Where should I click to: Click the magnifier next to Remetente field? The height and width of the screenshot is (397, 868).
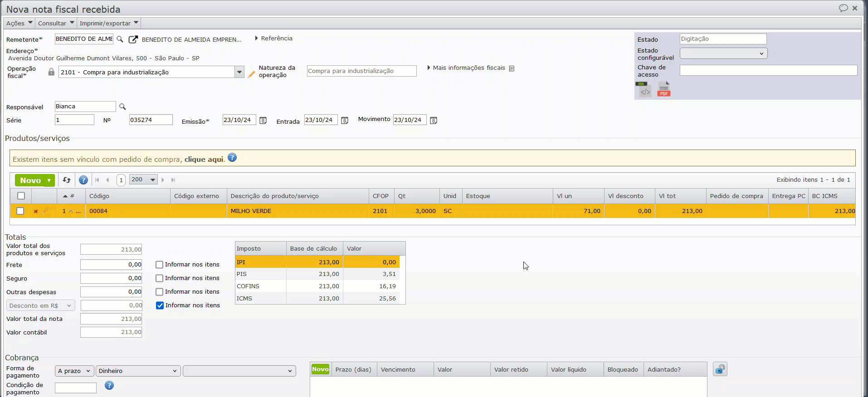point(120,39)
